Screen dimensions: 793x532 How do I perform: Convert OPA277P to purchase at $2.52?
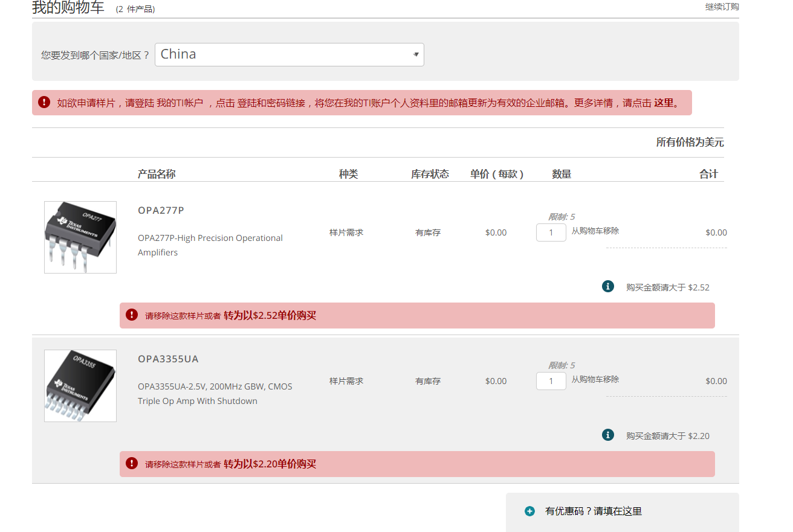[x=270, y=315]
